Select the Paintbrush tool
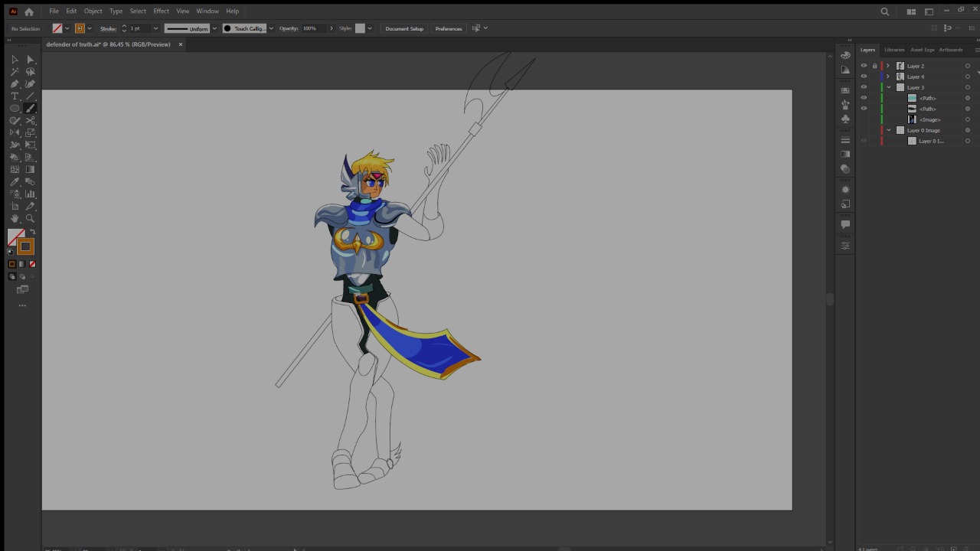The width and height of the screenshot is (980, 551). coord(31,109)
